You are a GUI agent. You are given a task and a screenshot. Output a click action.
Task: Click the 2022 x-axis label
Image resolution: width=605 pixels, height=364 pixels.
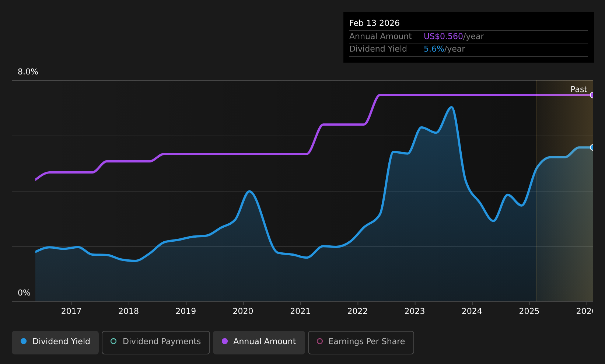pyautogui.click(x=357, y=311)
